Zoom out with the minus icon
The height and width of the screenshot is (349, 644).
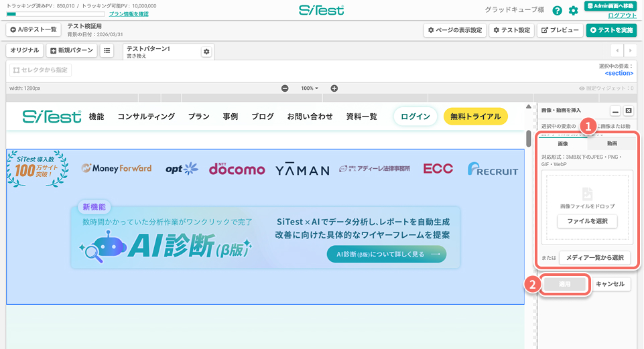285,88
